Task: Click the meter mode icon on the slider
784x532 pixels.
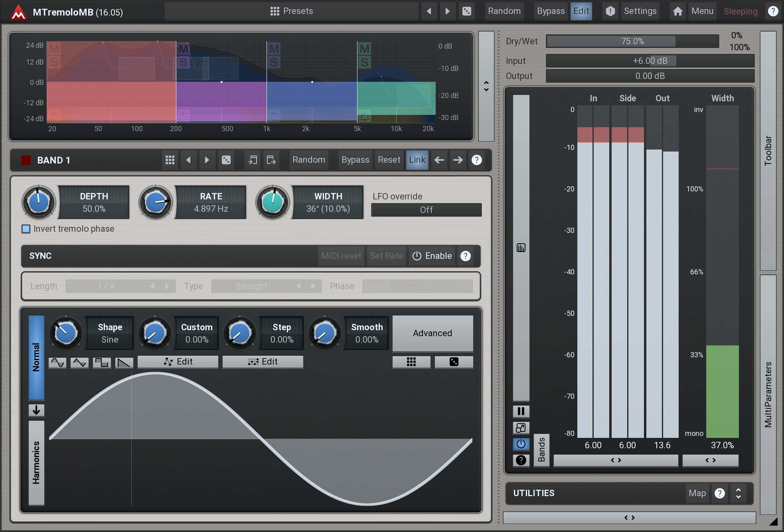Action: [x=521, y=248]
